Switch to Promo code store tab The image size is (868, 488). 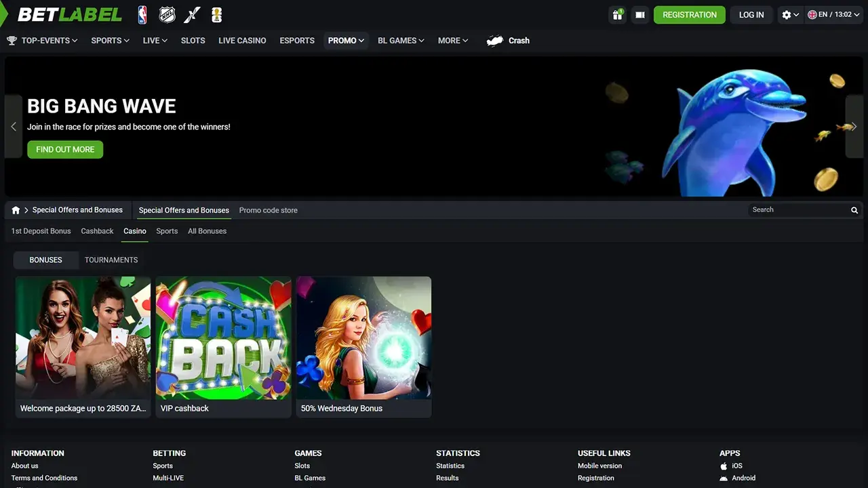268,210
